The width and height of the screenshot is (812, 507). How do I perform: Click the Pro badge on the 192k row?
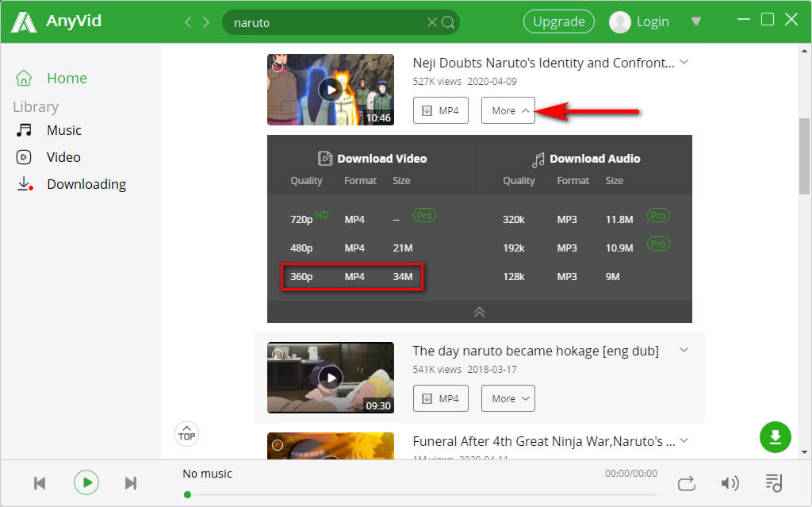tap(658, 244)
